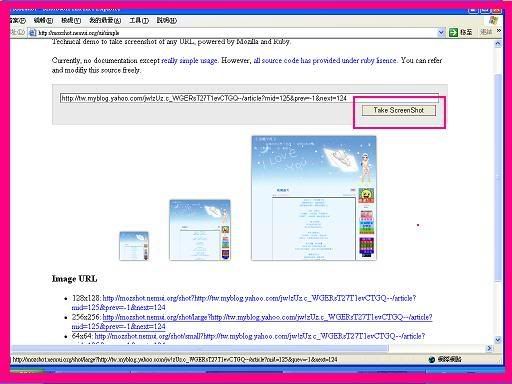
Task: Select the largest blog screenshot thumbnail
Action: tap(314, 198)
